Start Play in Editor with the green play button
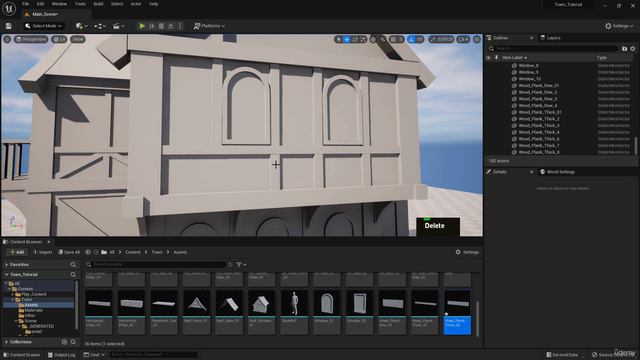Screen dimensions: 640x360 tap(142, 26)
